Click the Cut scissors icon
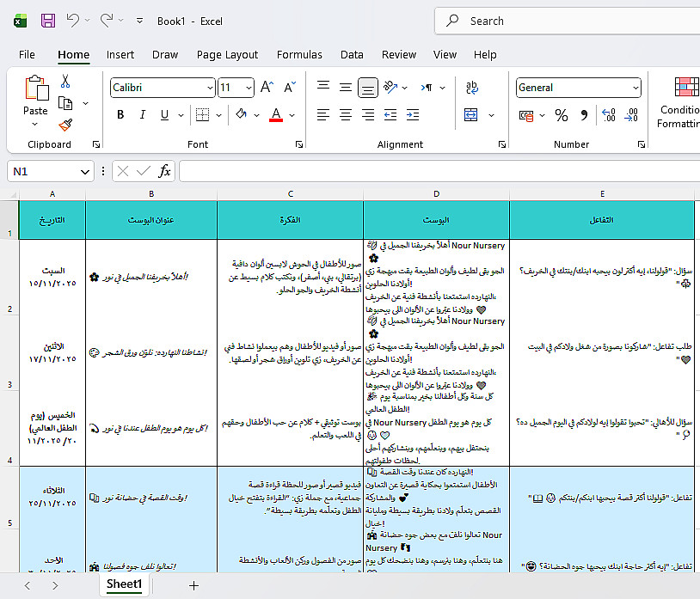 tap(65, 81)
